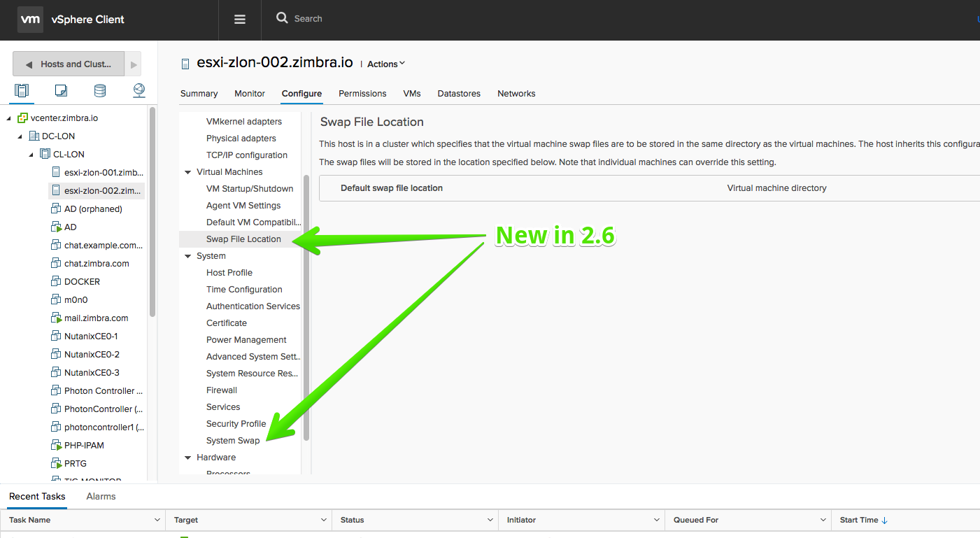Switch to Networking inventory view icon
This screenshot has height=538, width=980.
click(139, 90)
